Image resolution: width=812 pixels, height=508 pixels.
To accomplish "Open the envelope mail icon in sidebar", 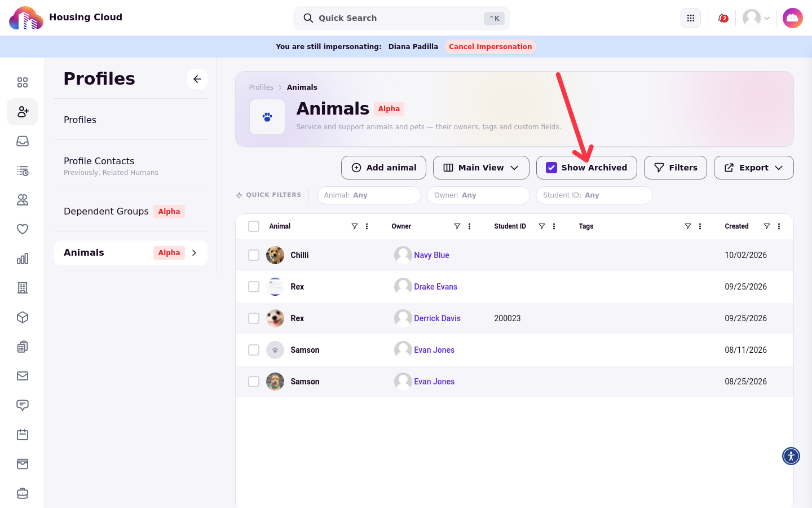I will pyautogui.click(x=23, y=376).
